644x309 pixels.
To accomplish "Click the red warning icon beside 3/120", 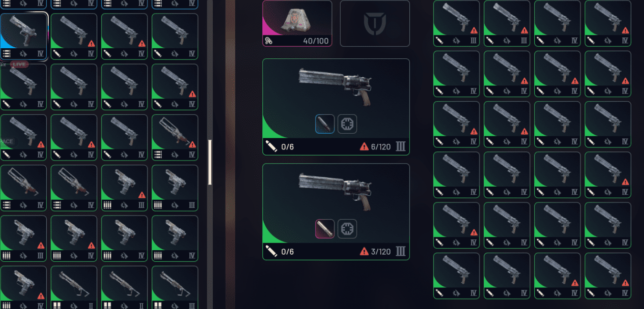I will [x=364, y=251].
